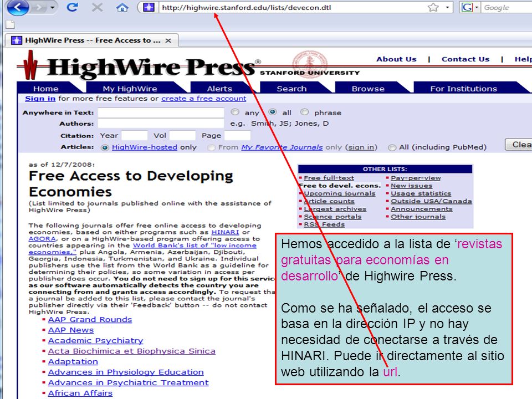532x399 pixels.
Task: Open the Announcements link
Action: click(422, 209)
